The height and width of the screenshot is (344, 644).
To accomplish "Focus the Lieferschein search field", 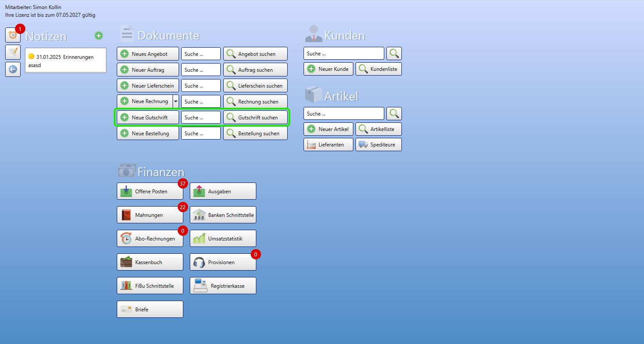I will (x=201, y=86).
